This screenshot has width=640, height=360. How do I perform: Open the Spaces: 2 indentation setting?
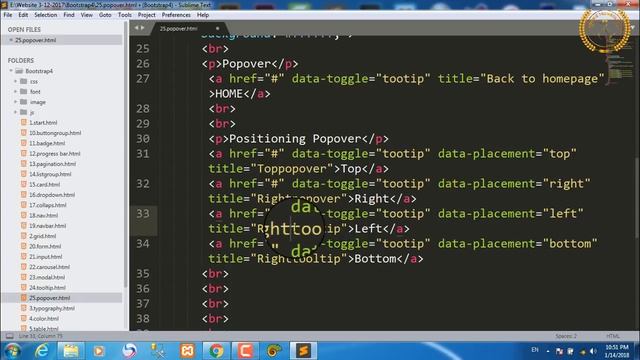tap(566, 336)
